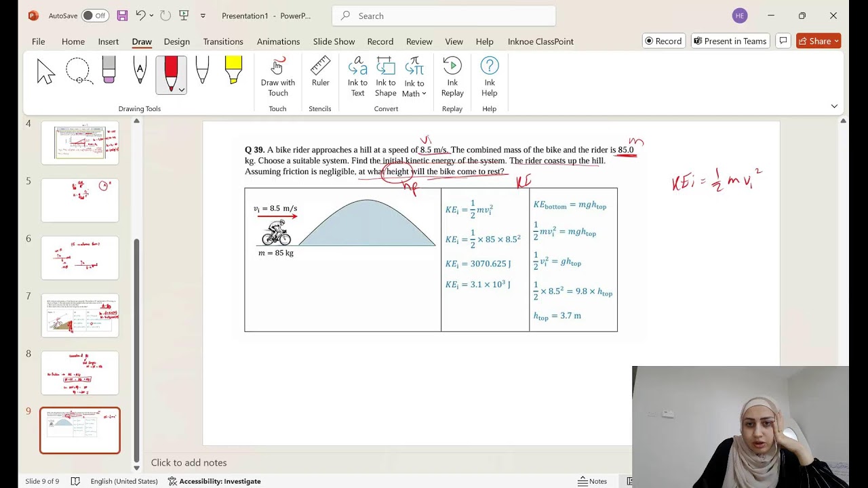The image size is (868, 488).
Task: Open the Transitions tab
Action: click(223, 41)
